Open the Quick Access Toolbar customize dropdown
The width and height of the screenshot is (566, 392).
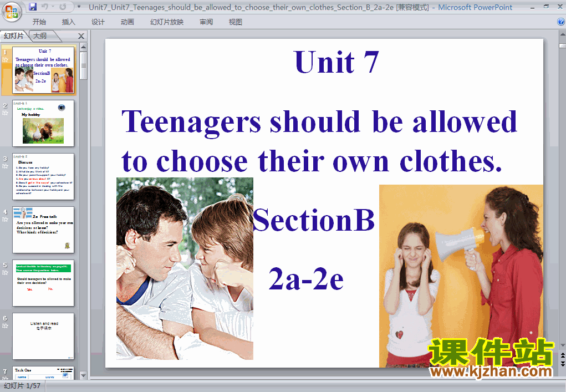click(79, 7)
